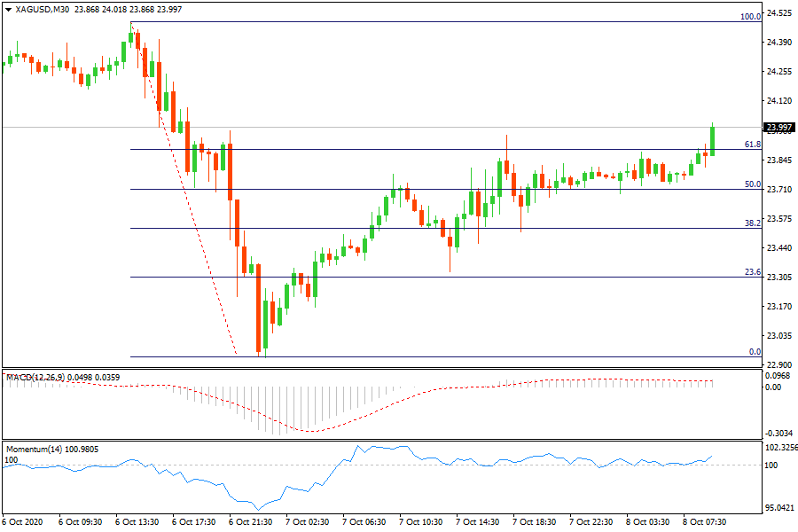Click the current price tag 23.997
Image resolution: width=798 pixels, height=532 pixels.
click(x=780, y=128)
